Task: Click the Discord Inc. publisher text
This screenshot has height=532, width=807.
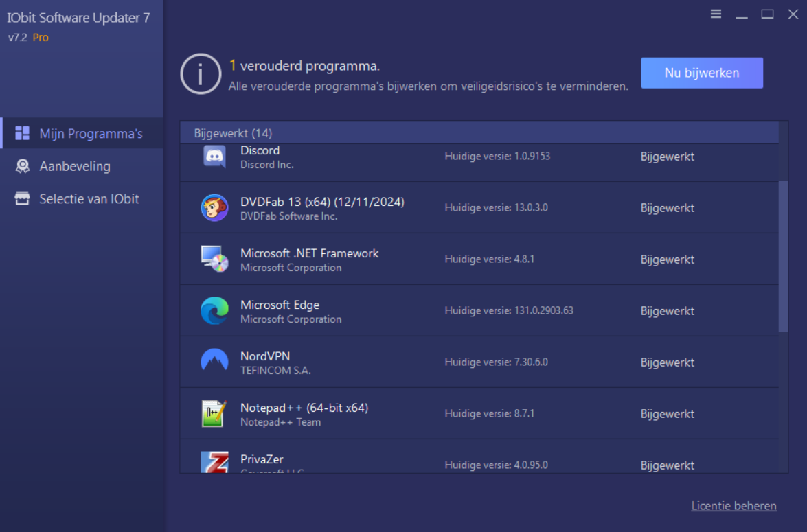Action: coord(266,165)
